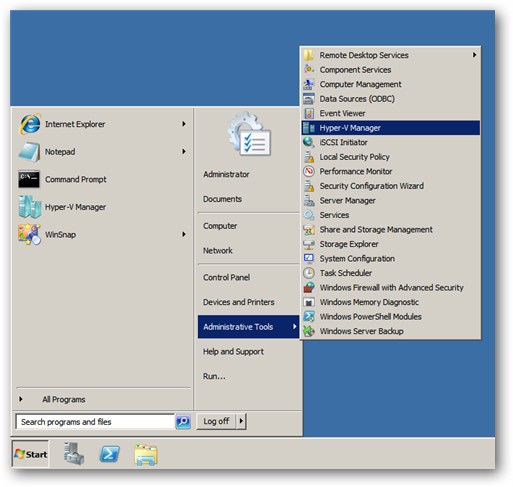Select the Command Prompt text label

click(76, 179)
